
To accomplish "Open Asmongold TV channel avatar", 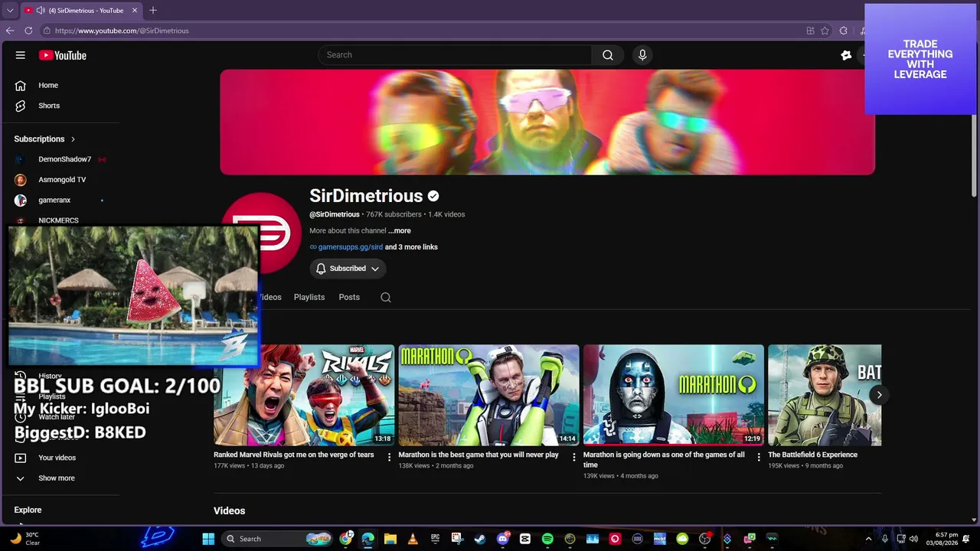I will [x=21, y=180].
